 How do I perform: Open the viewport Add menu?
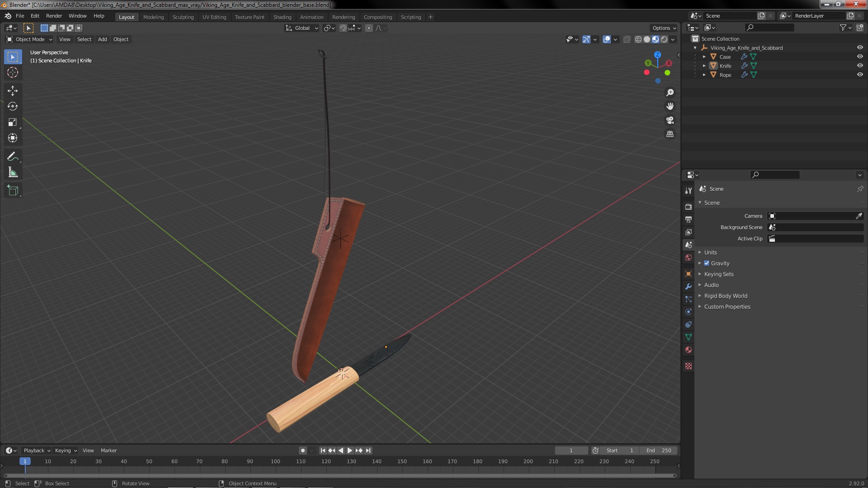pyautogui.click(x=103, y=39)
